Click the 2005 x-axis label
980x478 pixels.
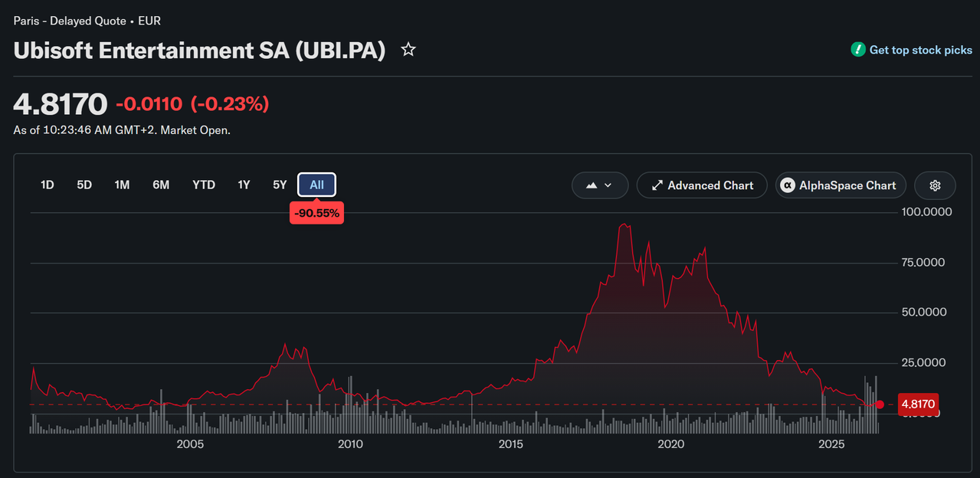click(x=189, y=444)
